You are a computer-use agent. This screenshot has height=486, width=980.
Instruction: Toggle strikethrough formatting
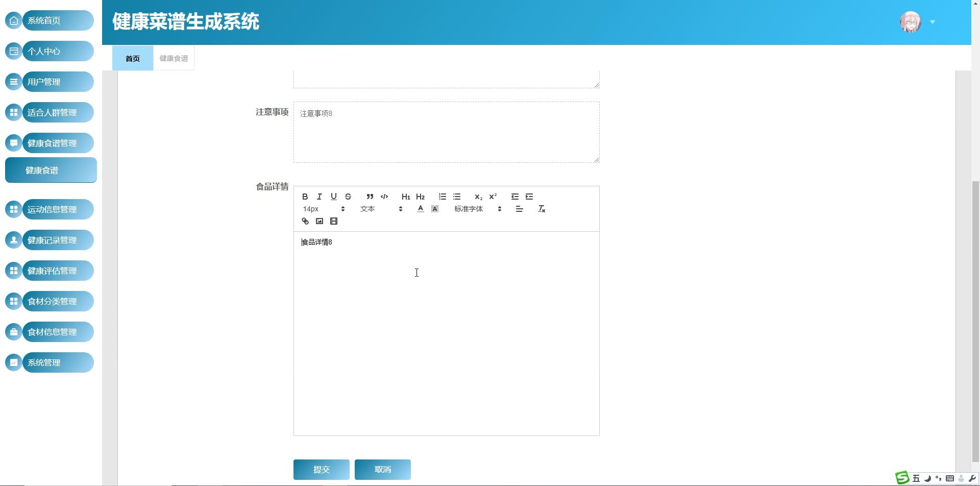(x=348, y=197)
